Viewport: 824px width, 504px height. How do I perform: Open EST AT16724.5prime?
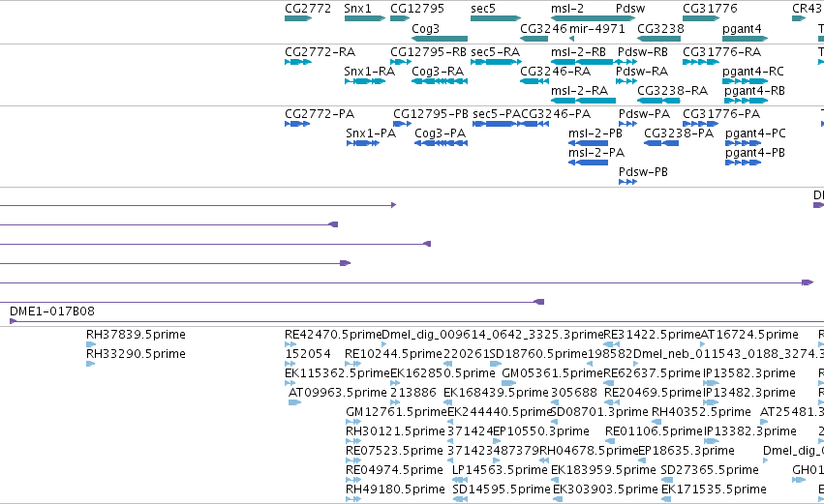pos(703,344)
